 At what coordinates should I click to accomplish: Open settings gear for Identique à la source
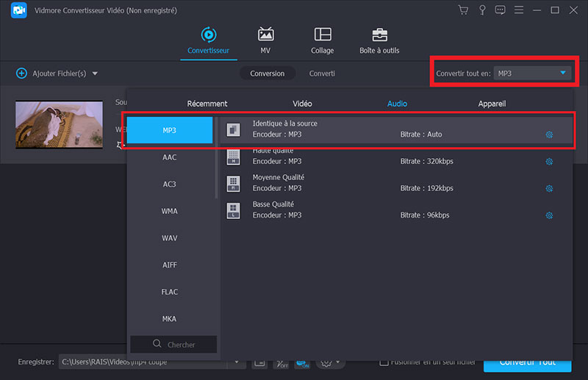[x=549, y=135]
